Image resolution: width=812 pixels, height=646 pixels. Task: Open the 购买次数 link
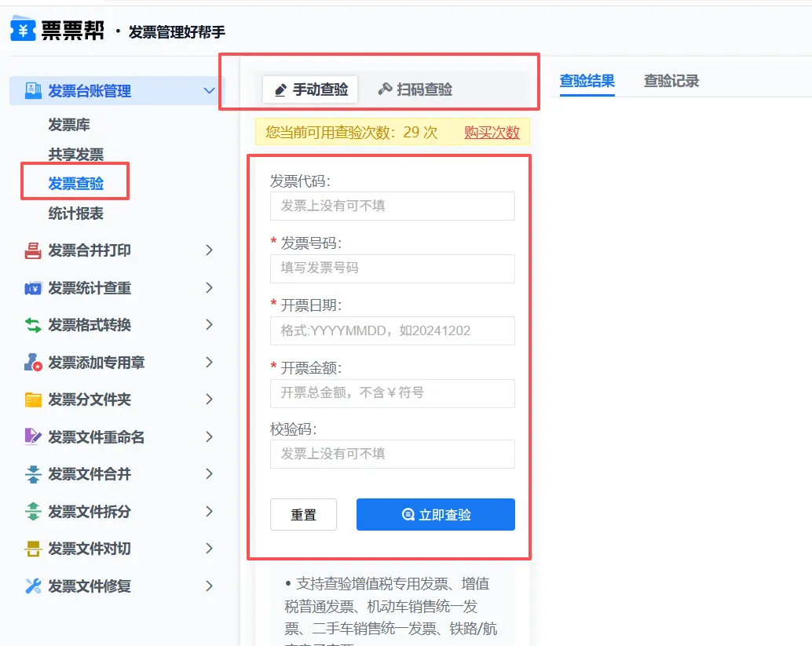click(492, 132)
